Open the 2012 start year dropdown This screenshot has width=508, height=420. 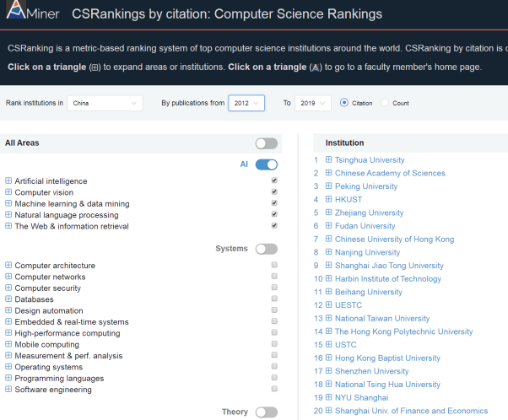pyautogui.click(x=246, y=103)
